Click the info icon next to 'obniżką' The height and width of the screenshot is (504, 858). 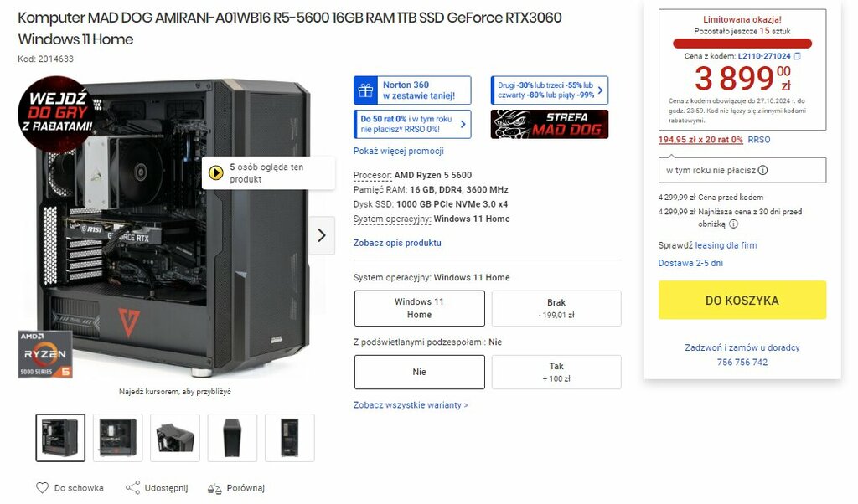pos(734,224)
